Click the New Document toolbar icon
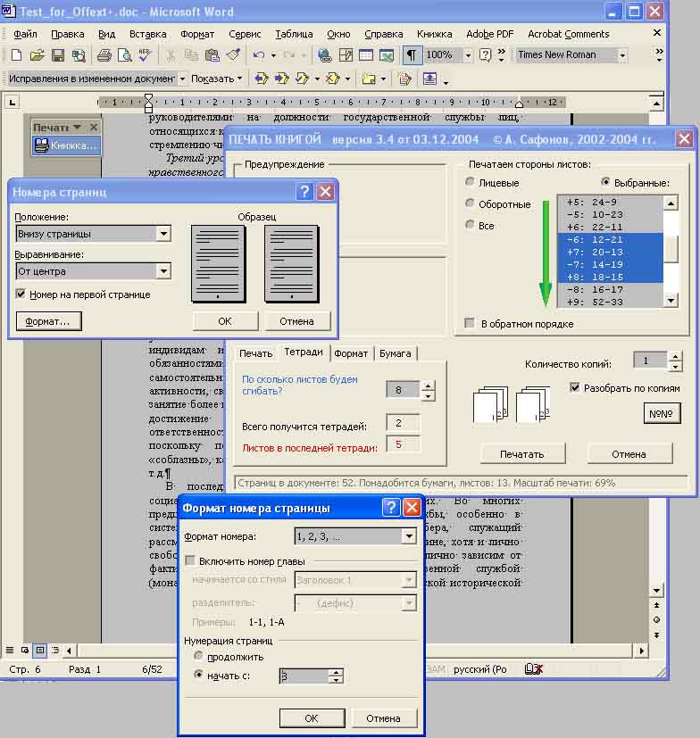 tap(16, 55)
